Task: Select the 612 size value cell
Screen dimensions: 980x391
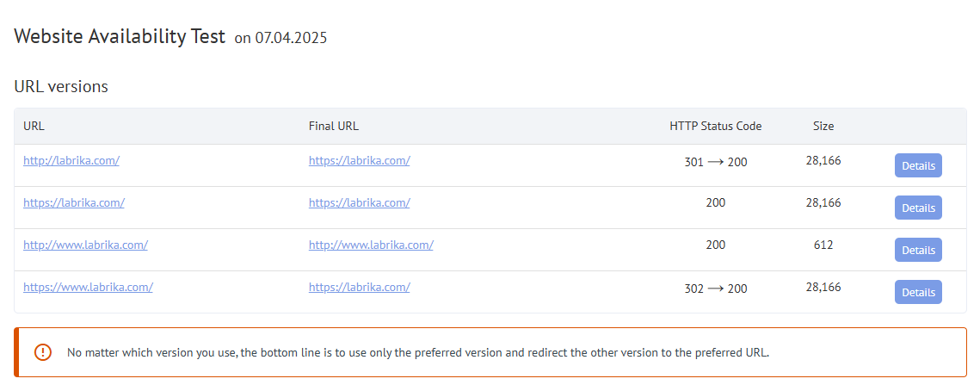Action: [823, 245]
